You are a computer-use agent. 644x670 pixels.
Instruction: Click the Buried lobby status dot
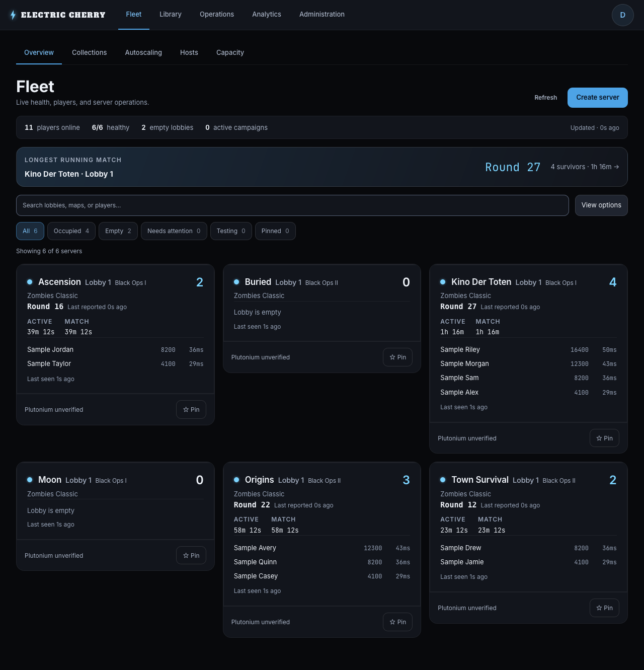coord(236,282)
